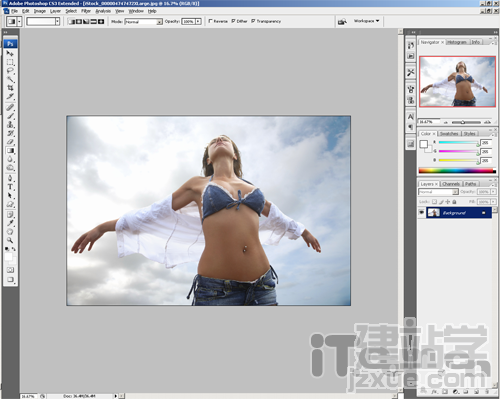Open the tool preset picker arrow
Viewport: 500px width, 399px height.
19,22
